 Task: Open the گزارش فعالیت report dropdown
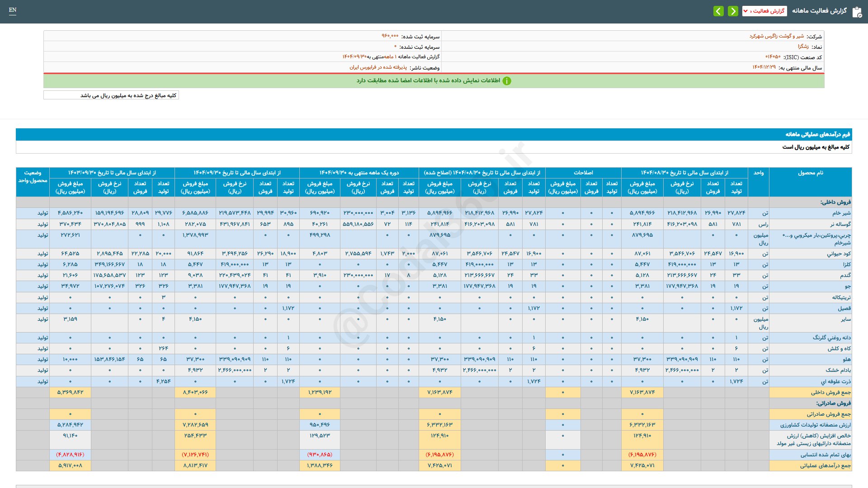click(x=764, y=11)
